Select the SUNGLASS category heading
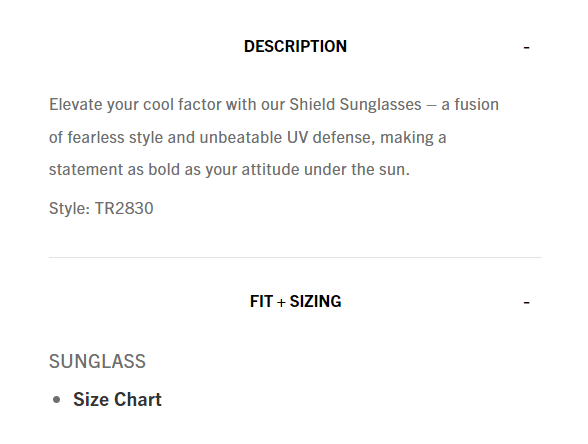The height and width of the screenshot is (444, 588). (x=98, y=362)
